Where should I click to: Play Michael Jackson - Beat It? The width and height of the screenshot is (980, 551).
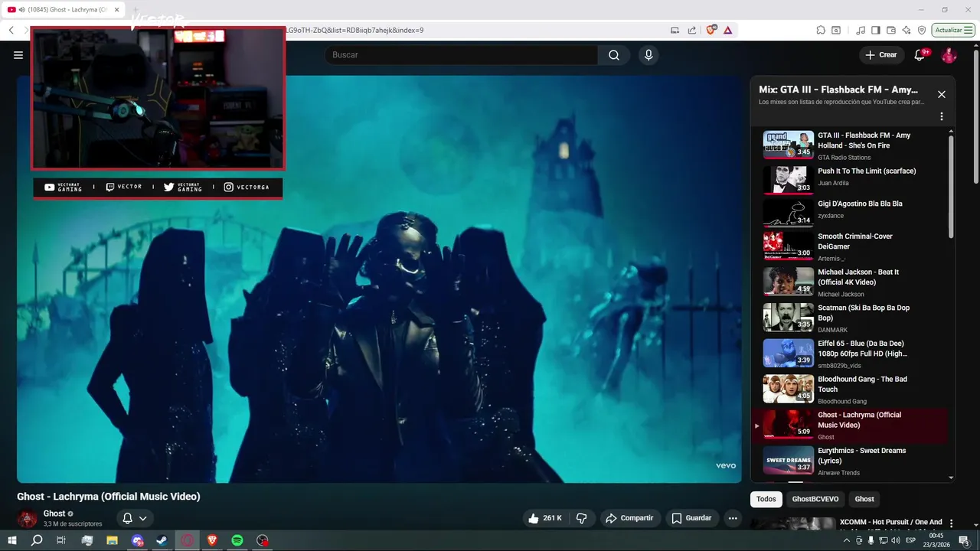point(848,282)
